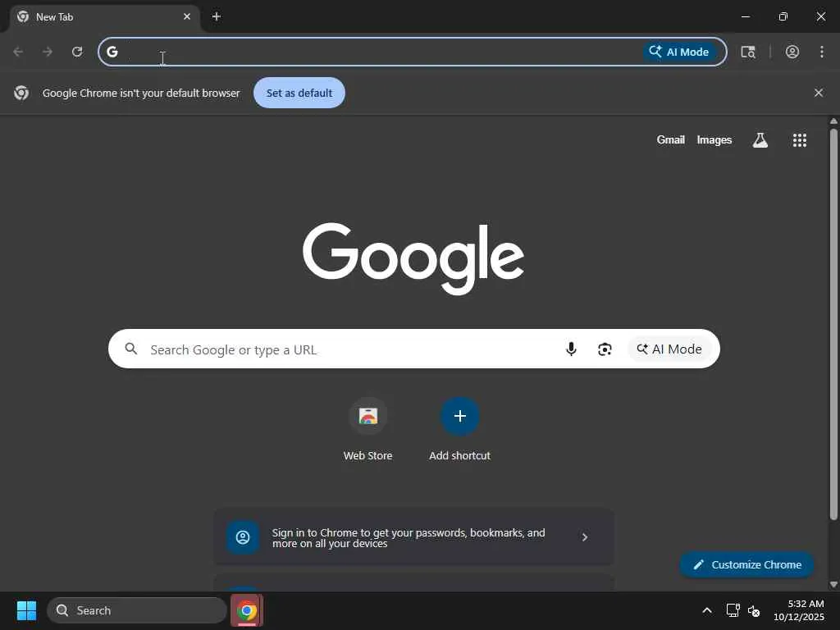Click AI Mode in the search box
This screenshot has width=840, height=630.
[669, 349]
